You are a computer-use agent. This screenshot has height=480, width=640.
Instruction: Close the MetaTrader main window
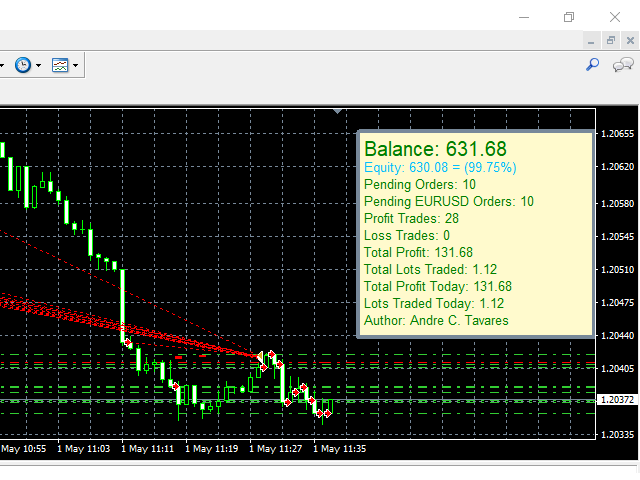[x=615, y=17]
